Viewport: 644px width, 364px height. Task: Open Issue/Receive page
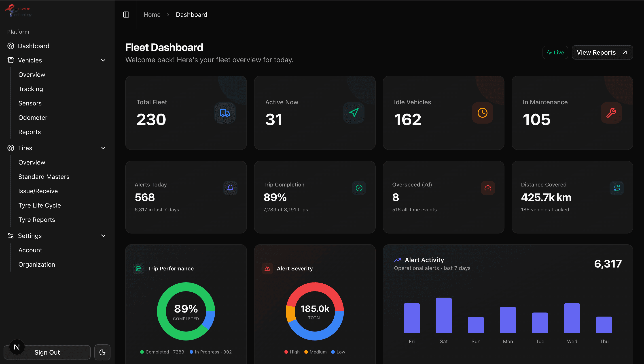[38, 191]
